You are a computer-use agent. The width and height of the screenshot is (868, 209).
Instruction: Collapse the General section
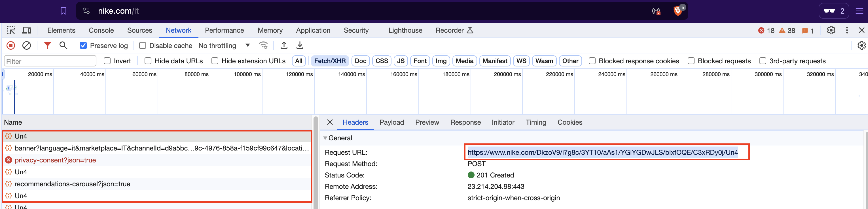coord(325,138)
